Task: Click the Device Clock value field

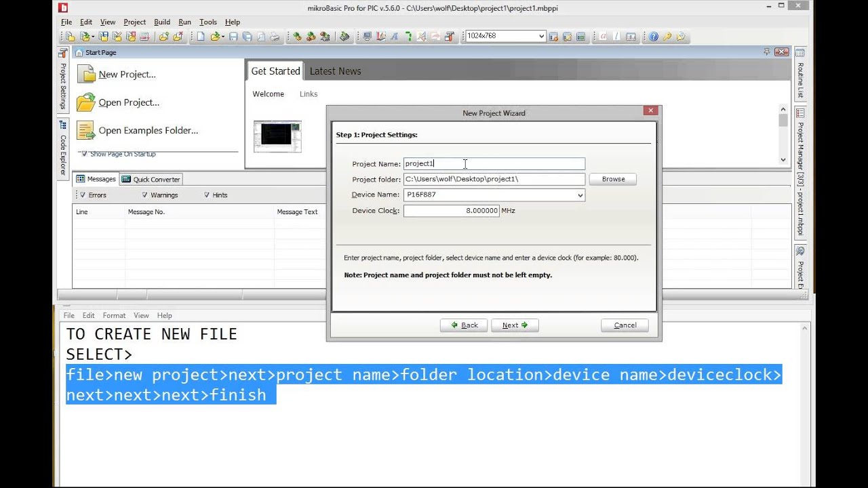Action: click(x=452, y=211)
